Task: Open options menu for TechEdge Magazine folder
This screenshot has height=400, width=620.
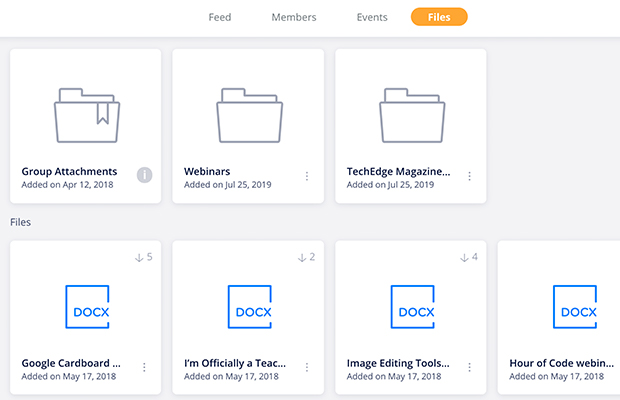Action: (469, 176)
